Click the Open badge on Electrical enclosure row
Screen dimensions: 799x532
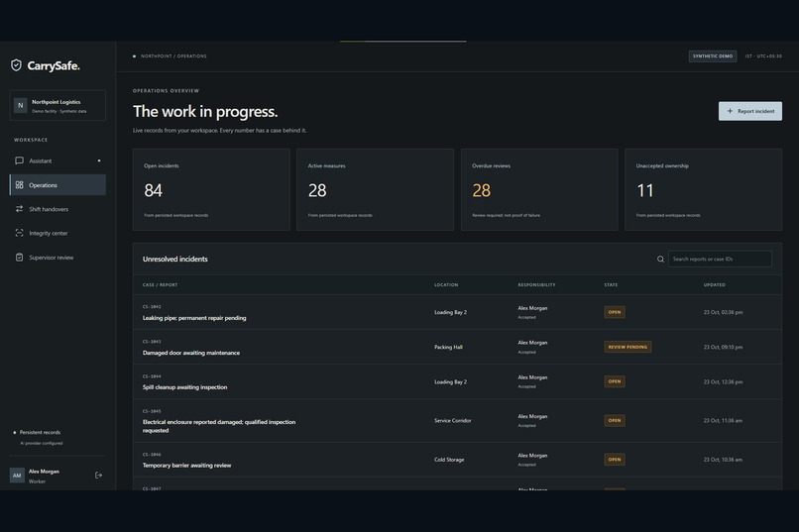tap(615, 420)
